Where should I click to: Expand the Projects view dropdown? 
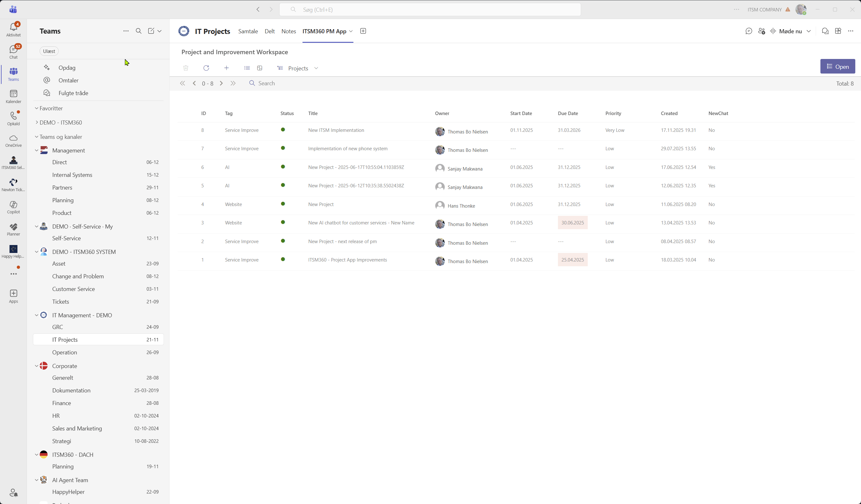click(316, 68)
